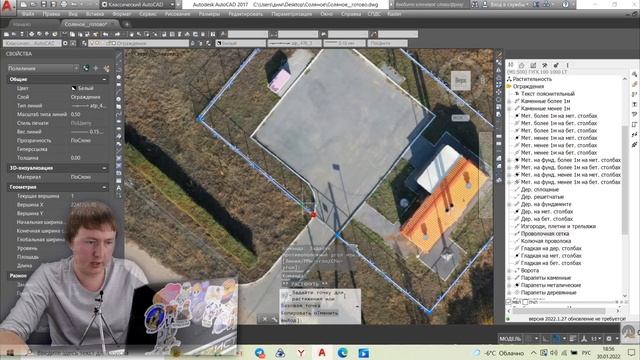Collapse the Геометрия section in Properties
The height and width of the screenshot is (360, 640).
104,187
